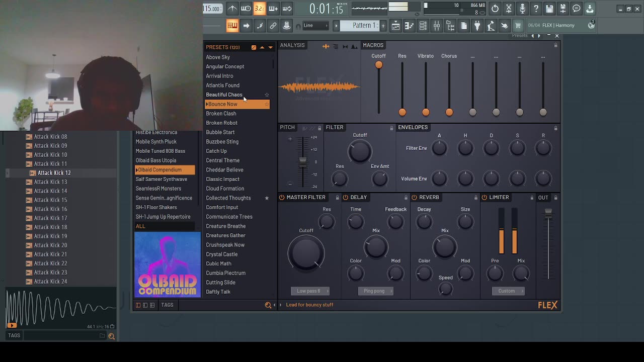Open the Mixer view button

pyautogui.click(x=437, y=26)
